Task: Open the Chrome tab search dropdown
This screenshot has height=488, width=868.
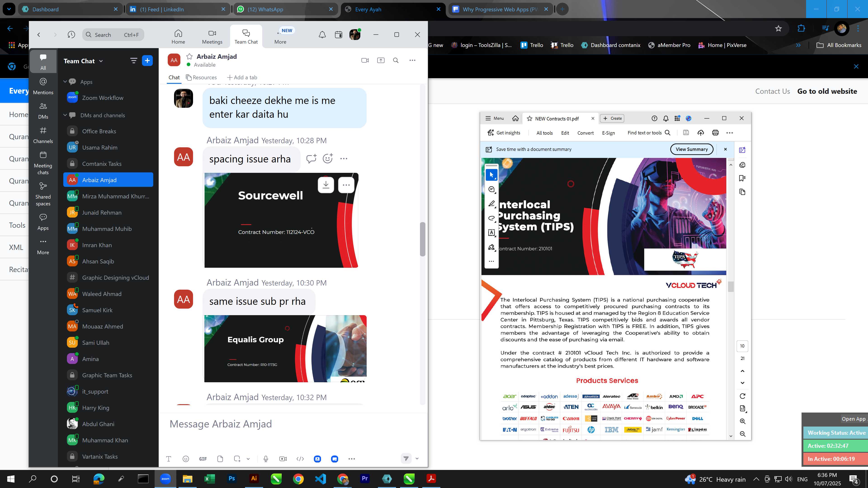Action: click(x=9, y=9)
